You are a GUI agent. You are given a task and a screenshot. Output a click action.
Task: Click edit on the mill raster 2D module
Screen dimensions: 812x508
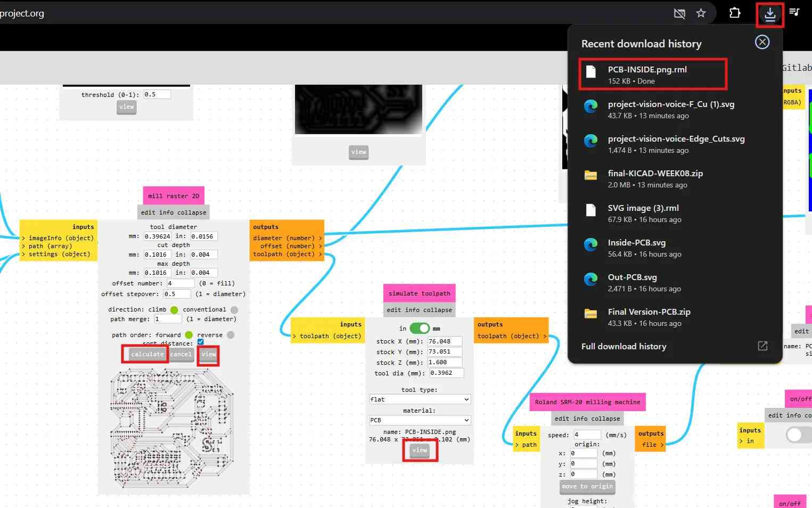pyautogui.click(x=148, y=212)
